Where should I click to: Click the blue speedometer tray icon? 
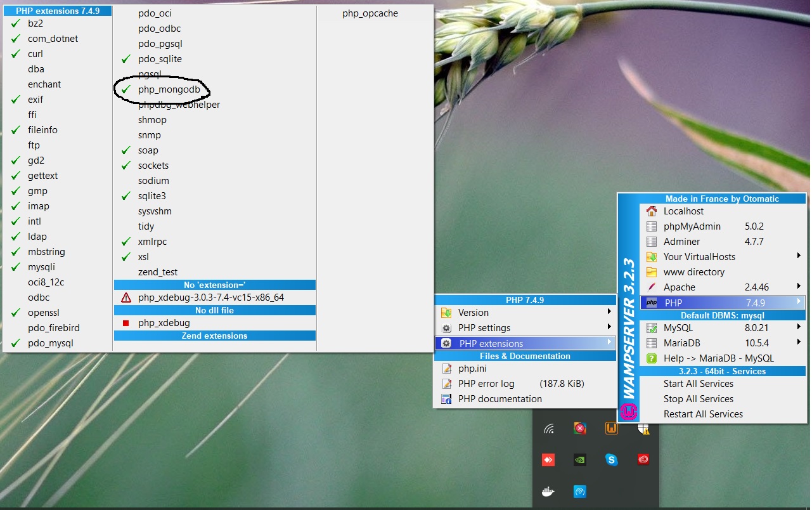coord(580,491)
